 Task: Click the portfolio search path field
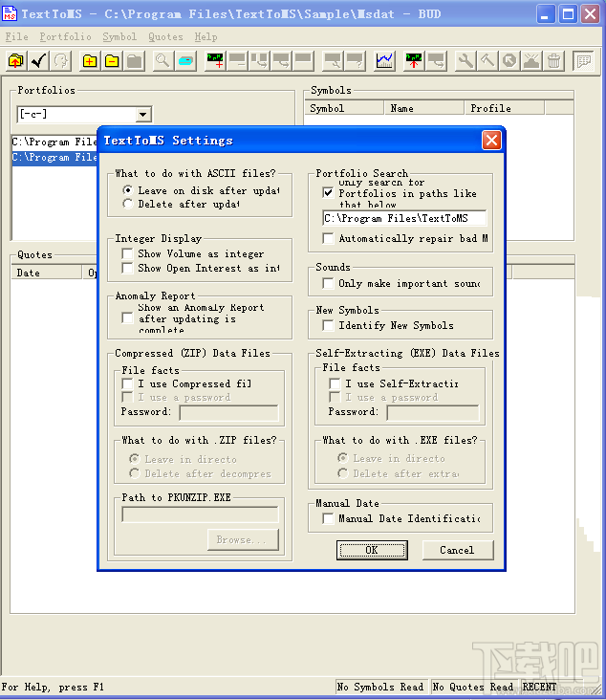(404, 218)
